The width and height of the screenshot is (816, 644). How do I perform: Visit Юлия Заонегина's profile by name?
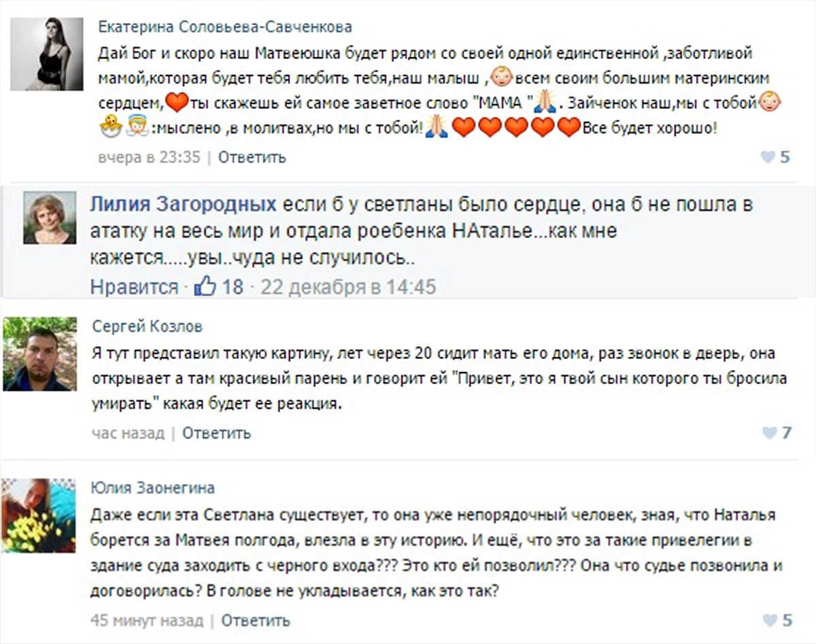point(153,488)
